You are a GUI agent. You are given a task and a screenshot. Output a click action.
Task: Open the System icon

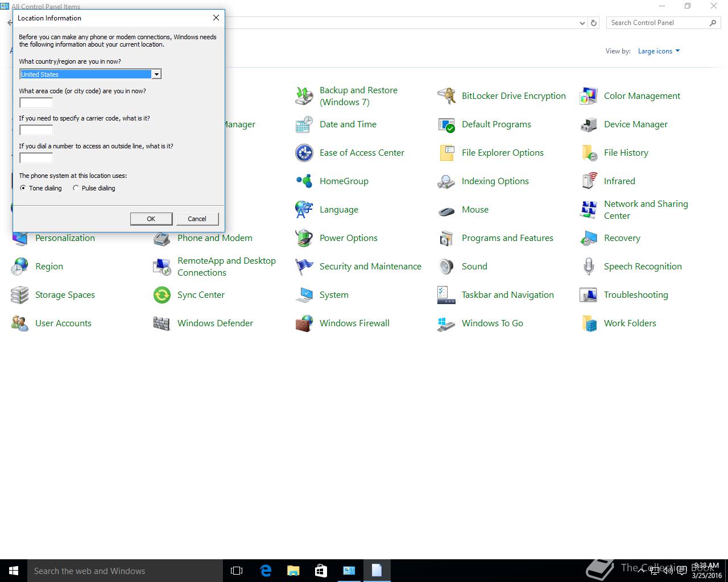(304, 295)
